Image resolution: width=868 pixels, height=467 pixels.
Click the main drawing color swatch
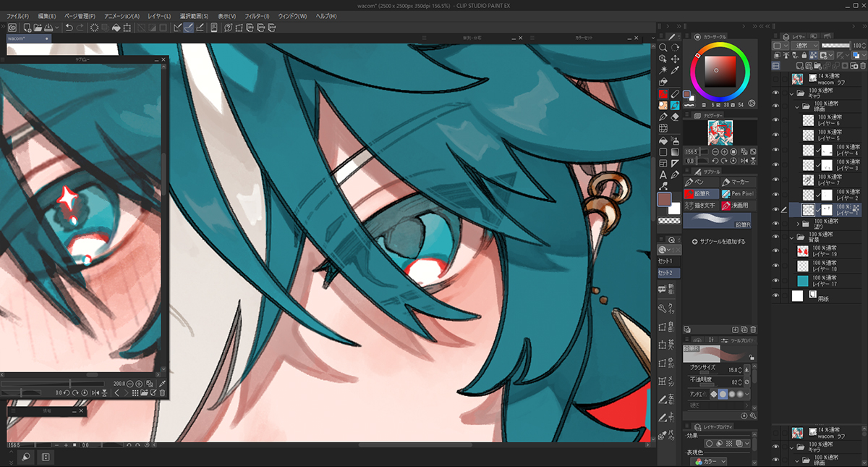click(x=665, y=199)
